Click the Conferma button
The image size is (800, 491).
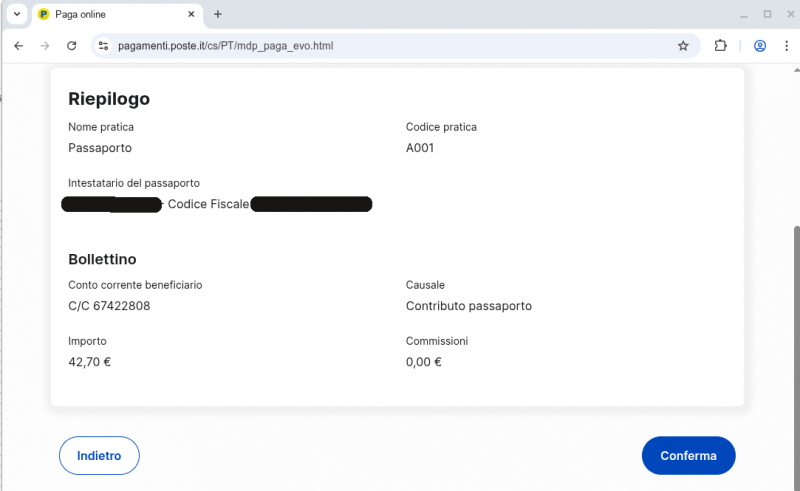coord(688,455)
